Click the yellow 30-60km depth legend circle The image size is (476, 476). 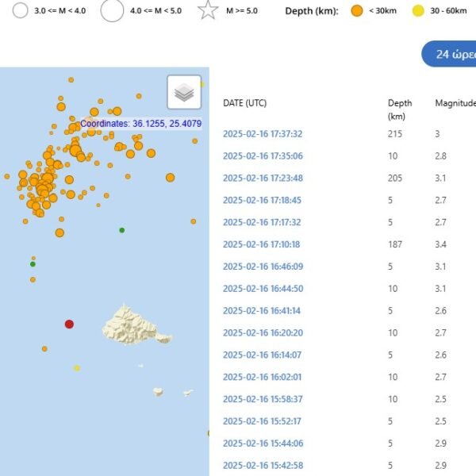click(x=418, y=11)
